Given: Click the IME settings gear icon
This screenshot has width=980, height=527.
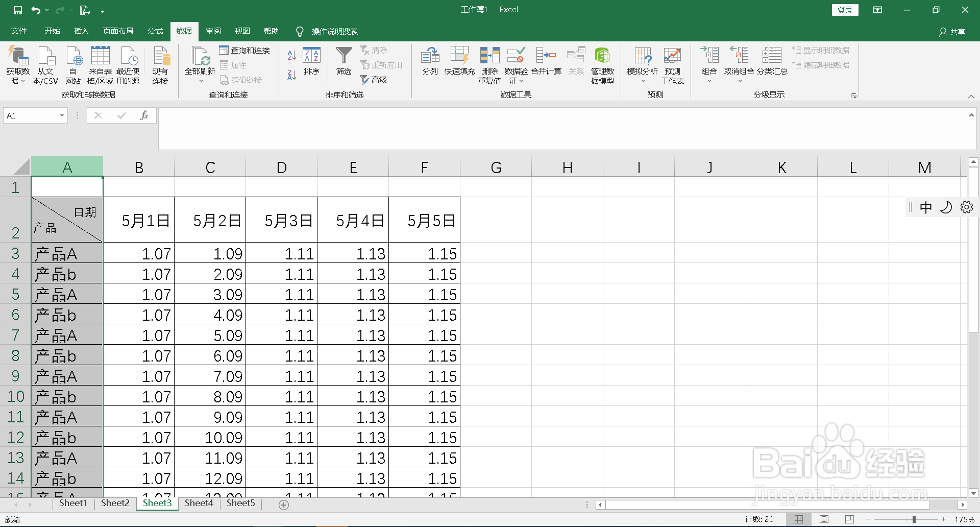Looking at the screenshot, I should point(967,207).
